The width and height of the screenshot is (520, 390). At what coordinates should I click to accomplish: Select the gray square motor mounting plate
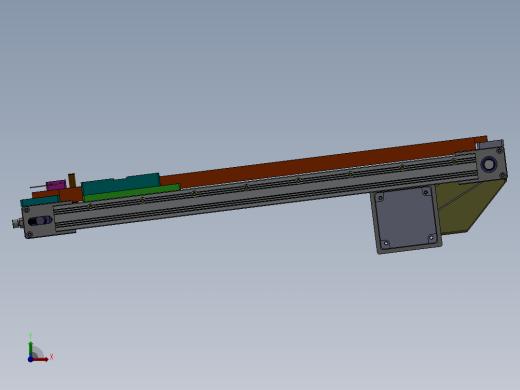click(406, 219)
